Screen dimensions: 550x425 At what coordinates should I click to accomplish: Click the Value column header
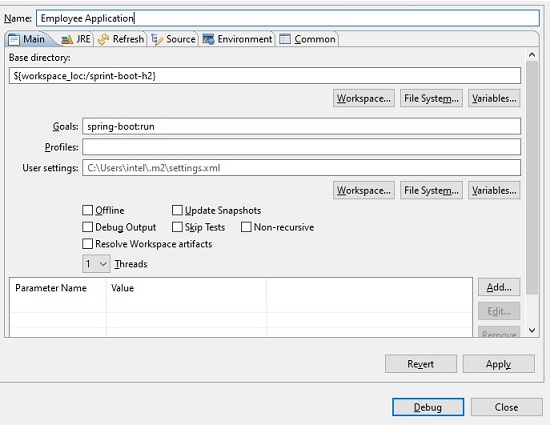[187, 288]
